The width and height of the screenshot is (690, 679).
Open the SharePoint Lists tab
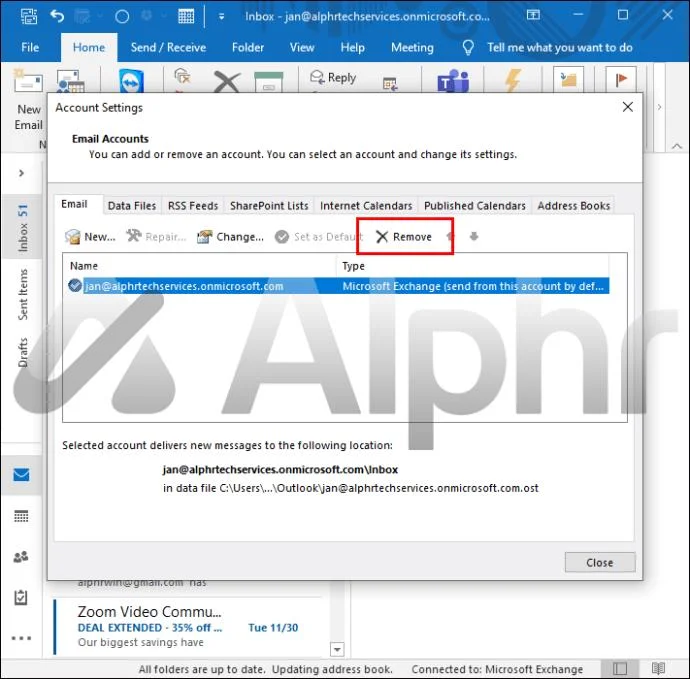[x=269, y=206]
